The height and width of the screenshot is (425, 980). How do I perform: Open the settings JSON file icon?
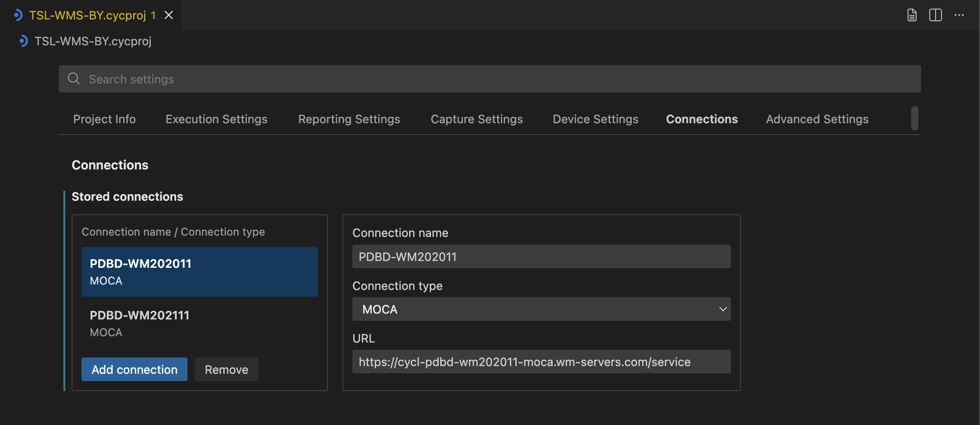tap(912, 15)
